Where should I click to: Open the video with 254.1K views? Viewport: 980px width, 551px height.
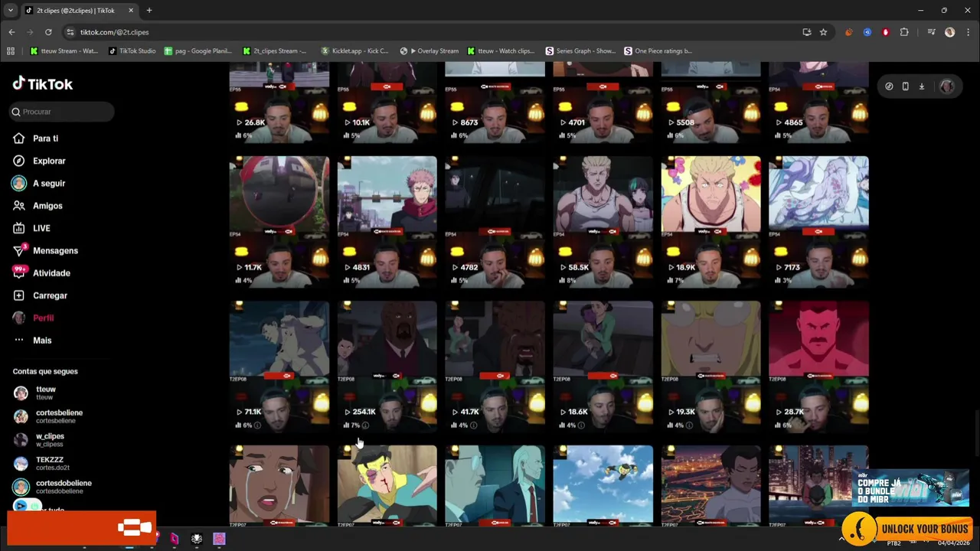point(387,367)
